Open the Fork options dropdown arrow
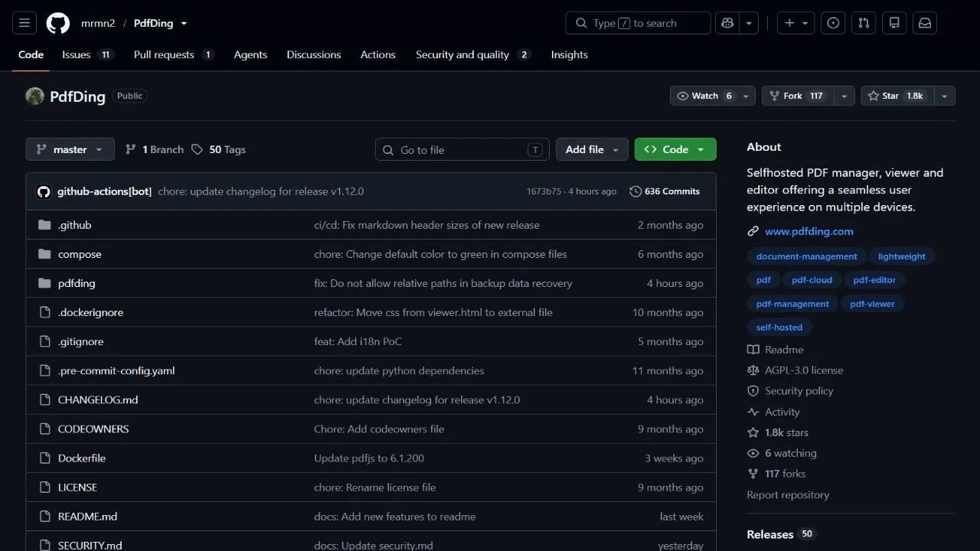The image size is (980, 551). (844, 96)
